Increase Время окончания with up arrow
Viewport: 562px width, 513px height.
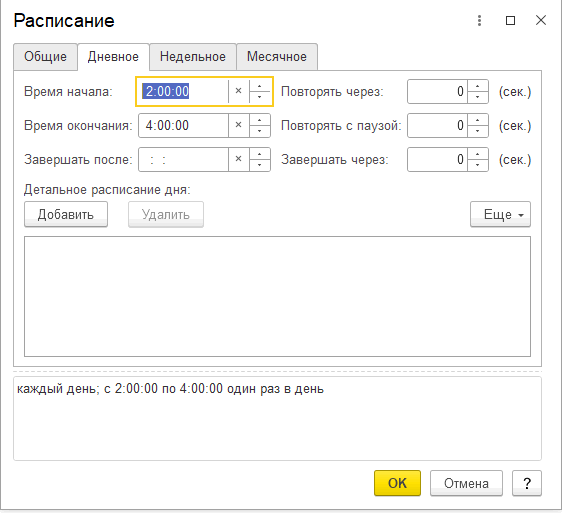[x=259, y=120]
